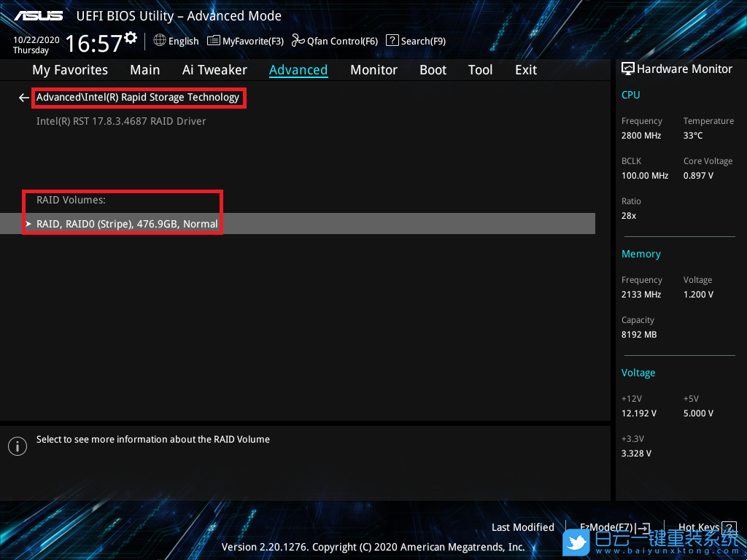Click the Hardware Monitor display icon

coord(627,69)
